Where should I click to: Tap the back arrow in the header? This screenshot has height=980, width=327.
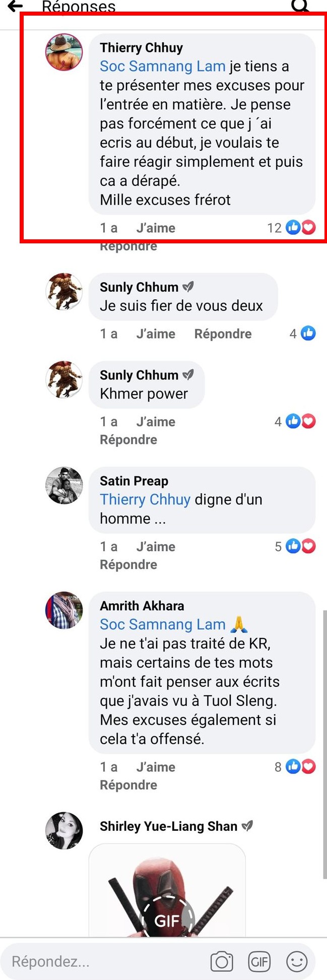15,6
